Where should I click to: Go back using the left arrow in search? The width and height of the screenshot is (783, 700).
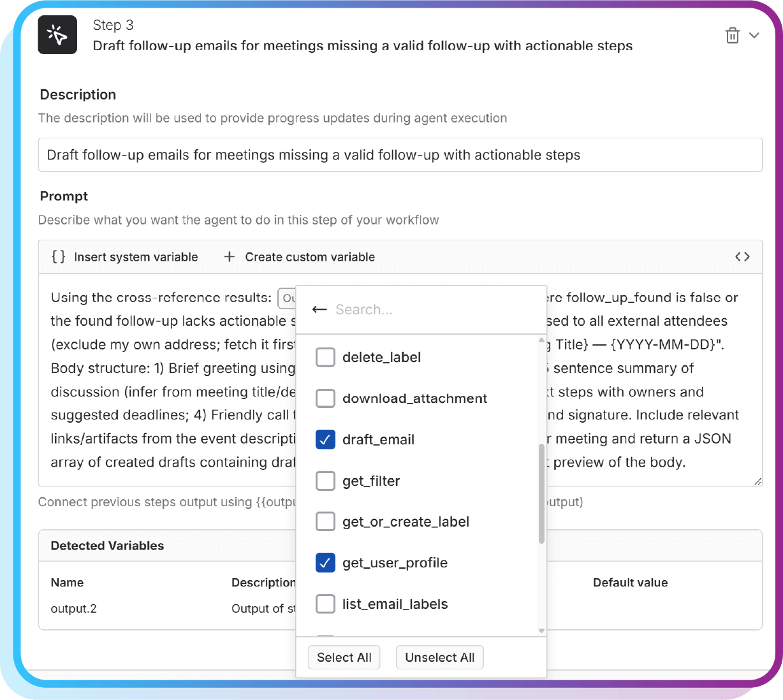tap(319, 310)
